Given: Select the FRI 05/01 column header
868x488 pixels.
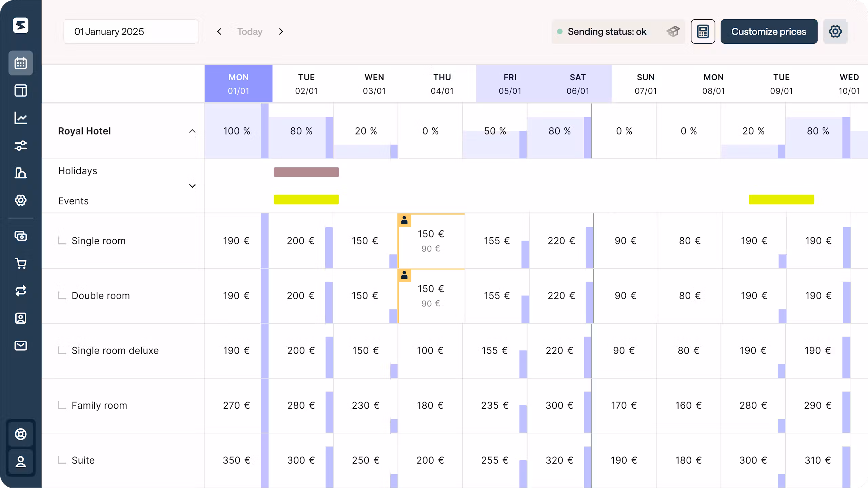Looking at the screenshot, I should pos(510,84).
